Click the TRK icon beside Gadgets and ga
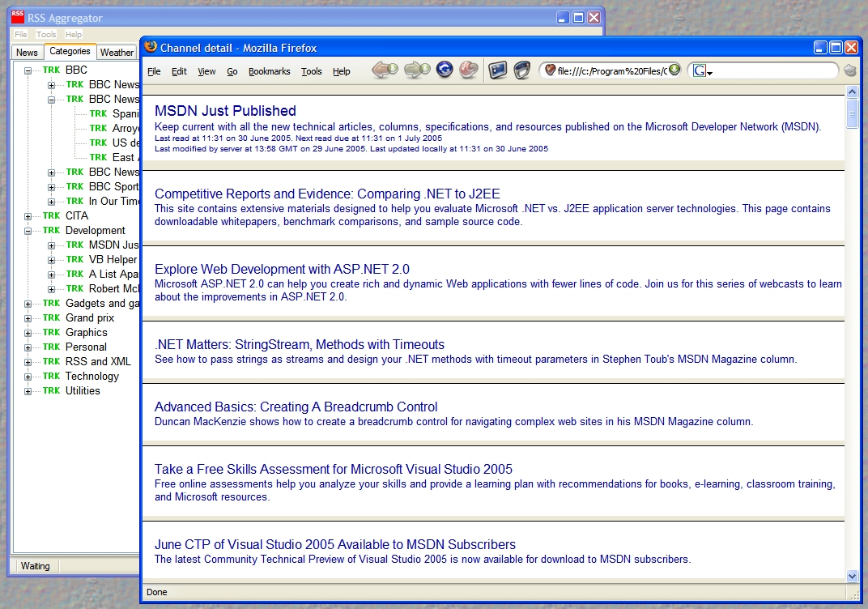This screenshot has width=868, height=609. point(52,303)
